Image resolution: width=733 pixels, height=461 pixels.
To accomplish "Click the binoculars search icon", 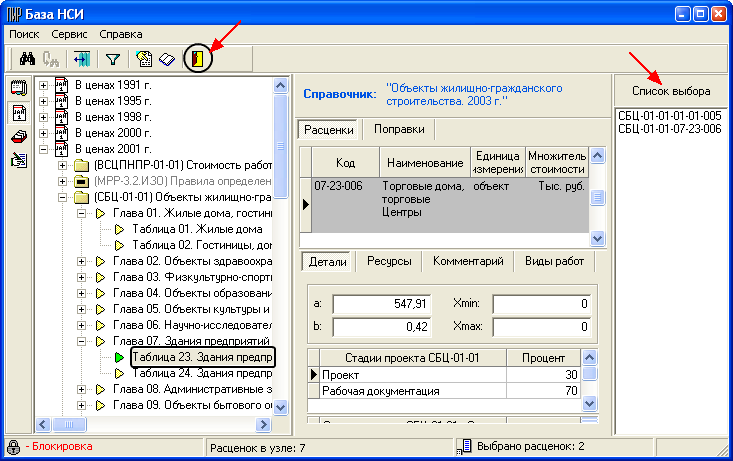I will pos(28,59).
